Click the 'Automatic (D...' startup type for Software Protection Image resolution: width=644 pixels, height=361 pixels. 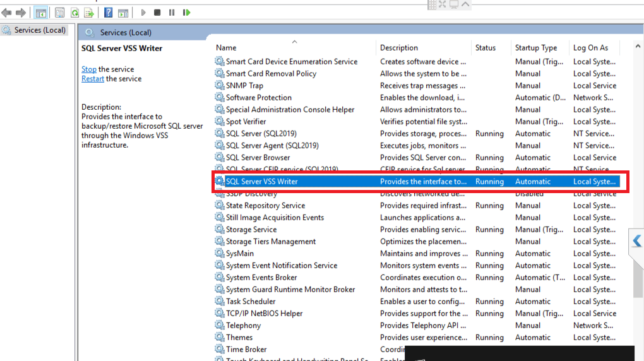540,97
